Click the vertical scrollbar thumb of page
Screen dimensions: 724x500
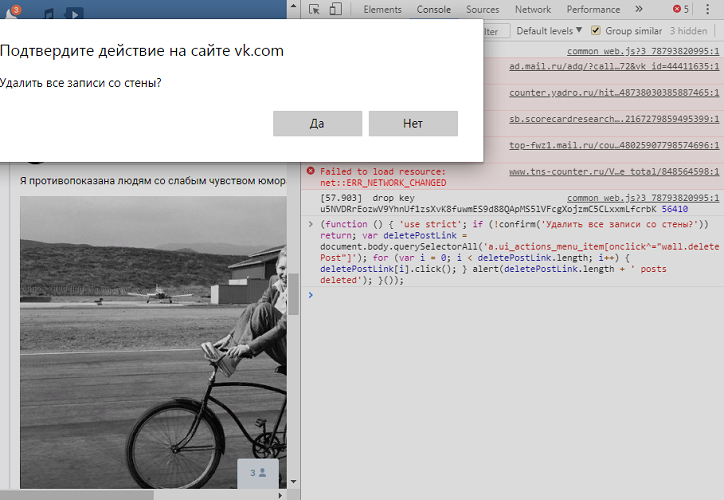point(293,294)
